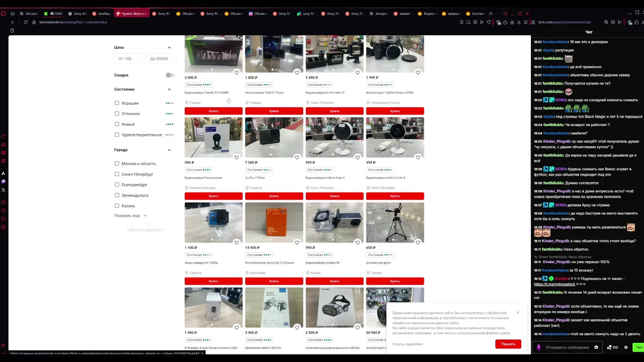This screenshot has width=644, height=362.
Task: Open the t.me/ynknowkick link in chat
Action: (x=554, y=284)
